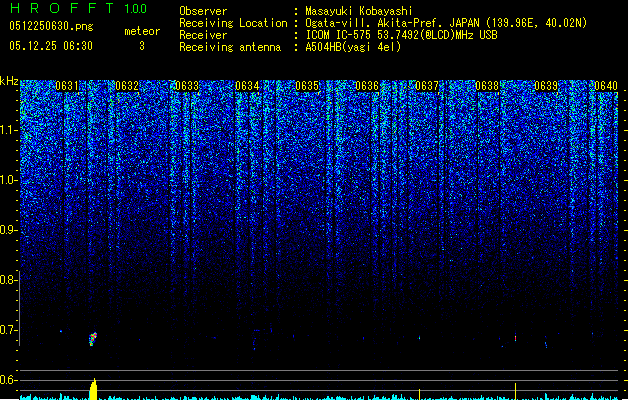
Task: Click the kHz axis unit label
Action: tap(9, 81)
